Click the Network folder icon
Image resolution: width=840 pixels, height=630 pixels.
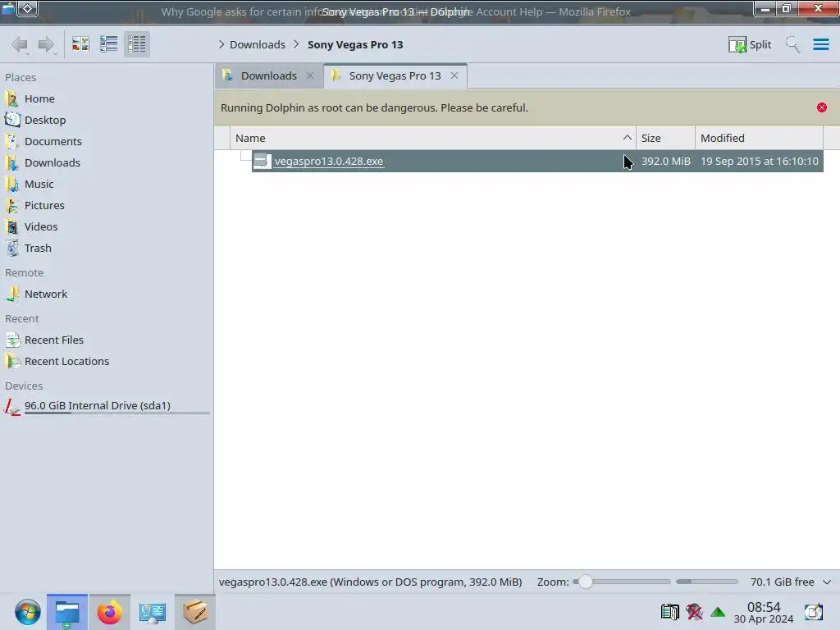point(11,294)
